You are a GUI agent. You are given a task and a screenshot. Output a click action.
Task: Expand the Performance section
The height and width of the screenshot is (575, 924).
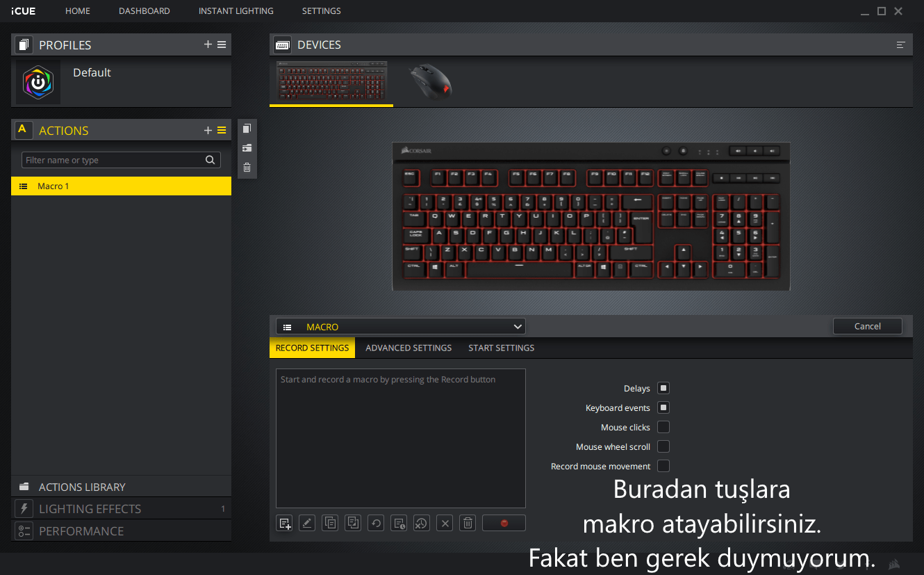click(x=121, y=531)
